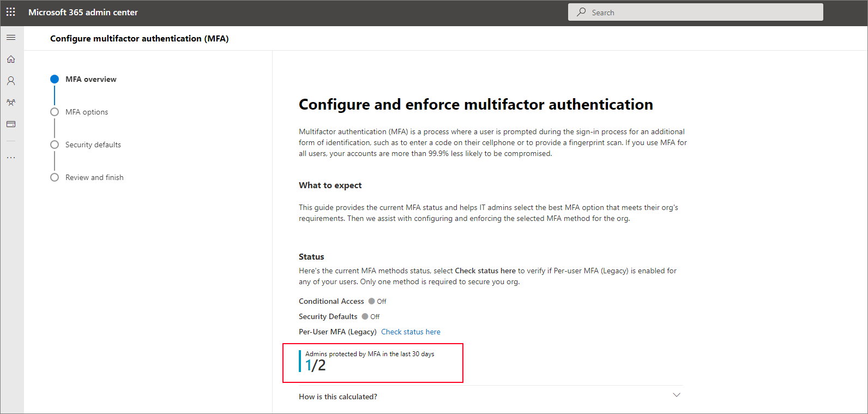Click Admins protected by MFA label
Viewport: 868px width, 414px height.
(x=370, y=354)
